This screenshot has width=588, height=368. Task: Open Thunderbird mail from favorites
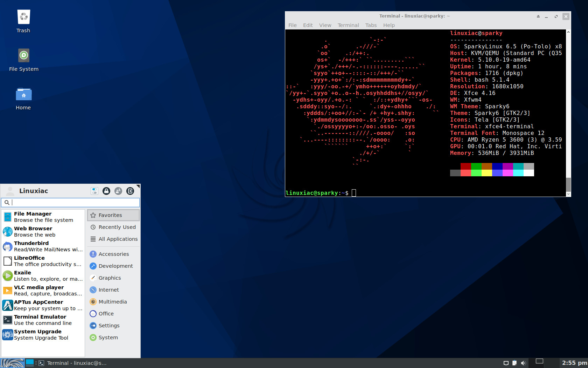click(x=43, y=246)
